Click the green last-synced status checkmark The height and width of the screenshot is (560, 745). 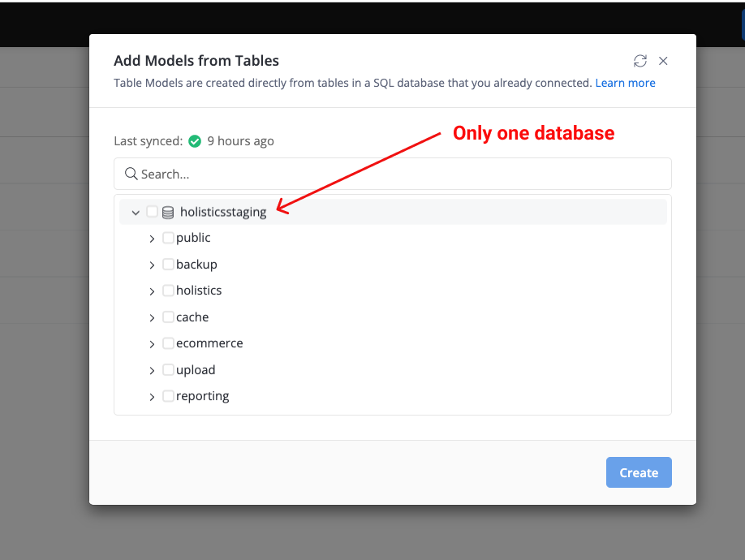195,140
